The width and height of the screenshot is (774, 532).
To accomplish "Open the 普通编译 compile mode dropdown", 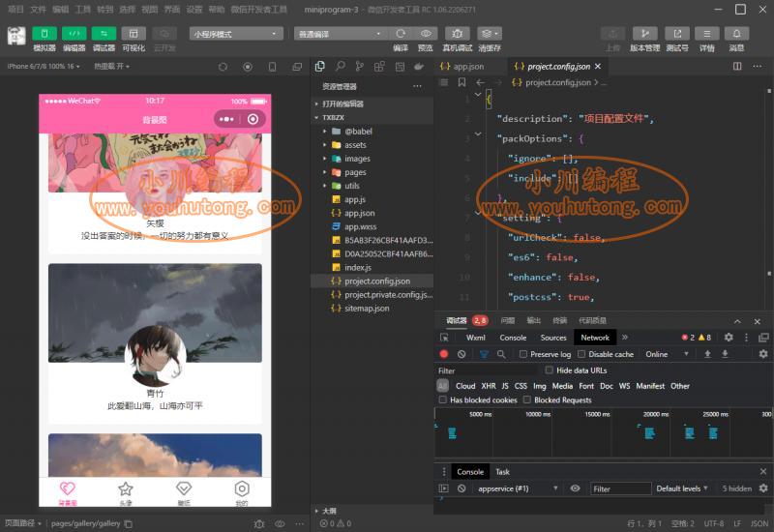I will pyautogui.click(x=341, y=34).
